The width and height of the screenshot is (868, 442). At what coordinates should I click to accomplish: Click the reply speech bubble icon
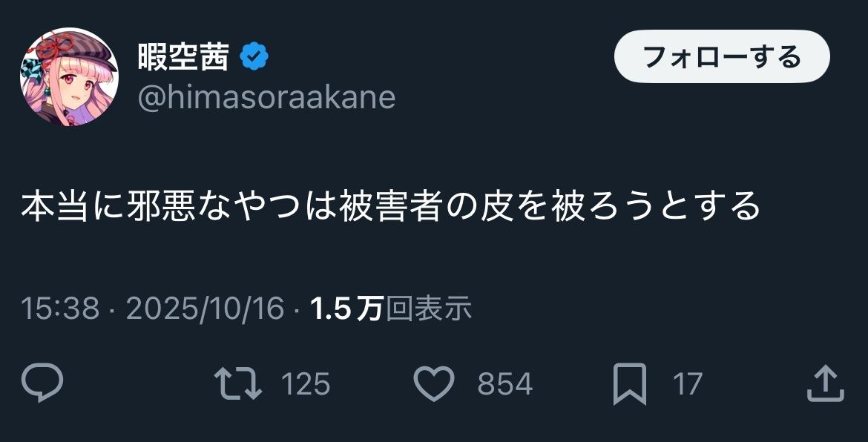[x=42, y=383]
